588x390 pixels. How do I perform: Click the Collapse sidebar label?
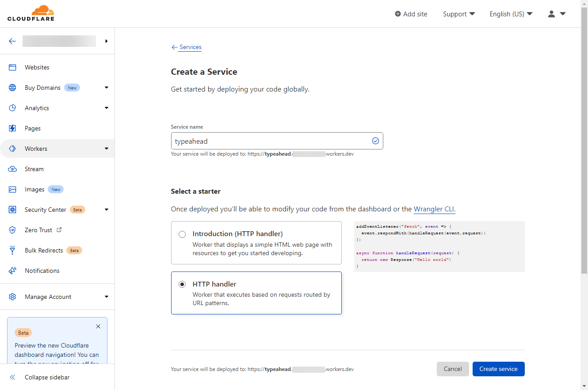pos(47,377)
